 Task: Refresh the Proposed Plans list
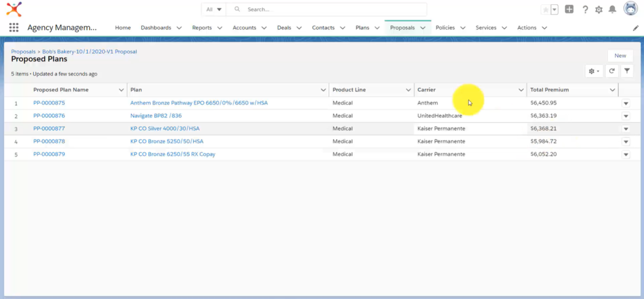click(x=612, y=71)
